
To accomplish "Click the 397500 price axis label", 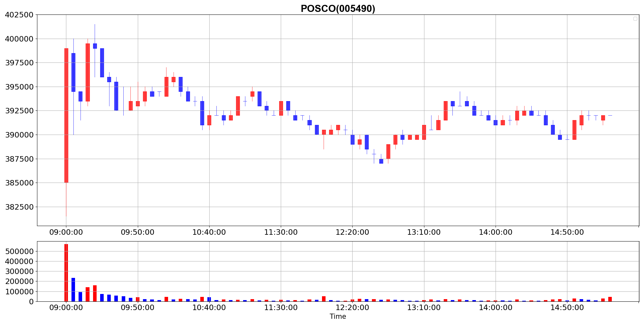I will 19,63.
